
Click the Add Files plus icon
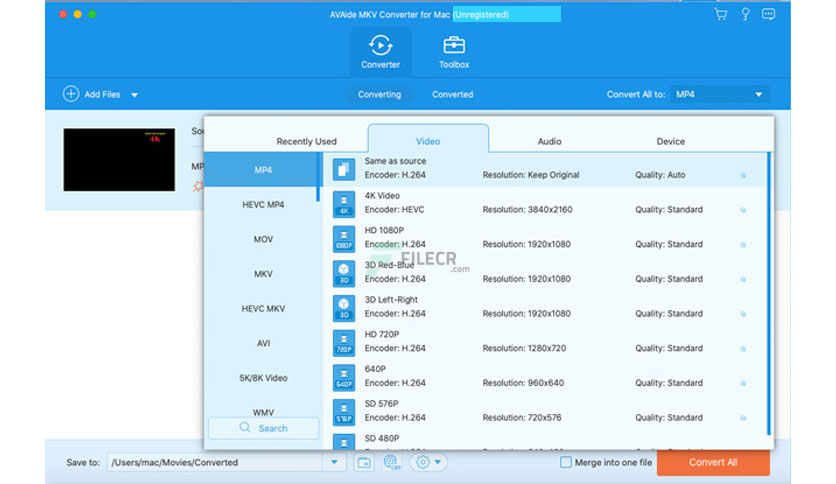click(x=71, y=94)
